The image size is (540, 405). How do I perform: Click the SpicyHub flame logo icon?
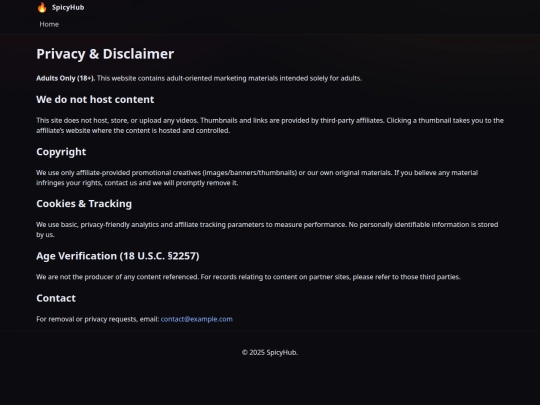[x=42, y=7]
